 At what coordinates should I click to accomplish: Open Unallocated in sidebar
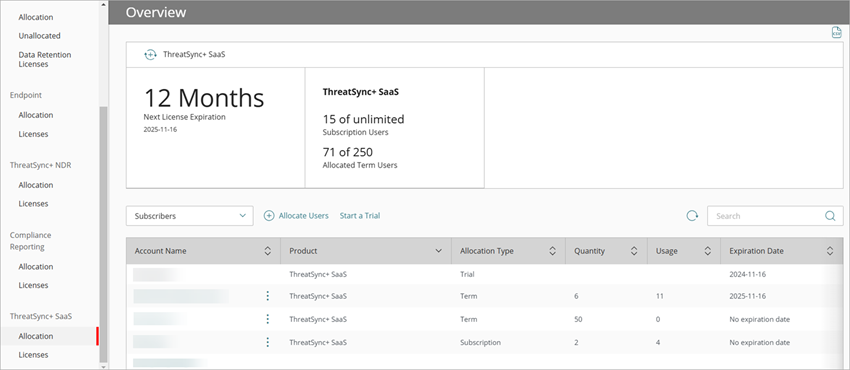pyautogui.click(x=40, y=36)
